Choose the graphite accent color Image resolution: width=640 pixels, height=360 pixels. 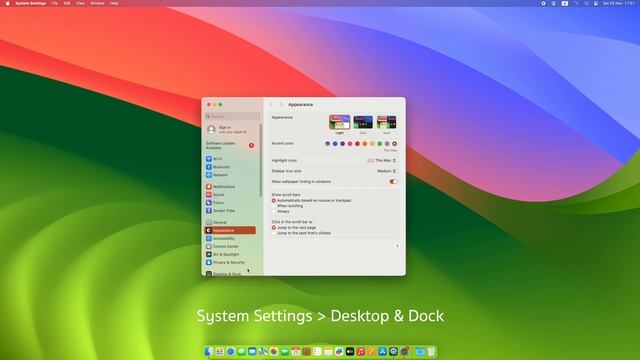pyautogui.click(x=387, y=144)
